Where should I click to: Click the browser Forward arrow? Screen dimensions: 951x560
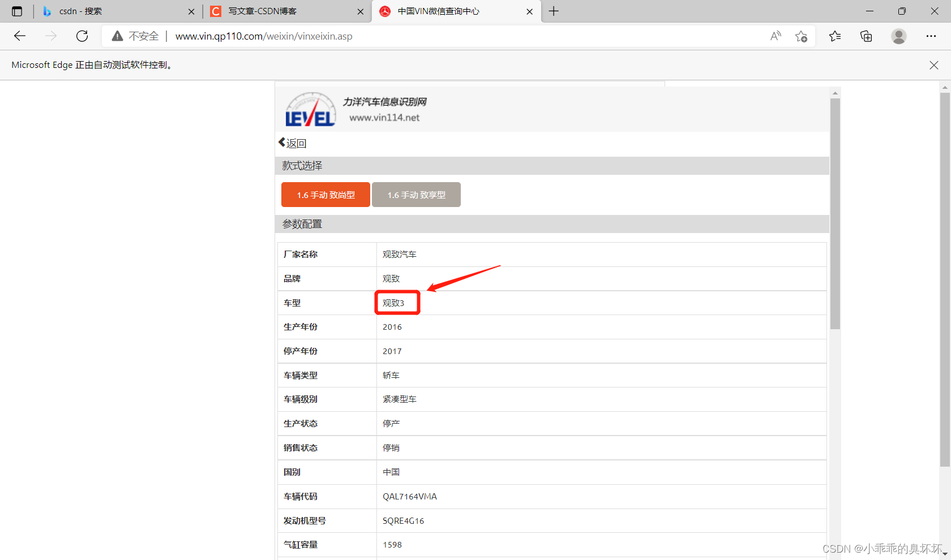coord(51,36)
